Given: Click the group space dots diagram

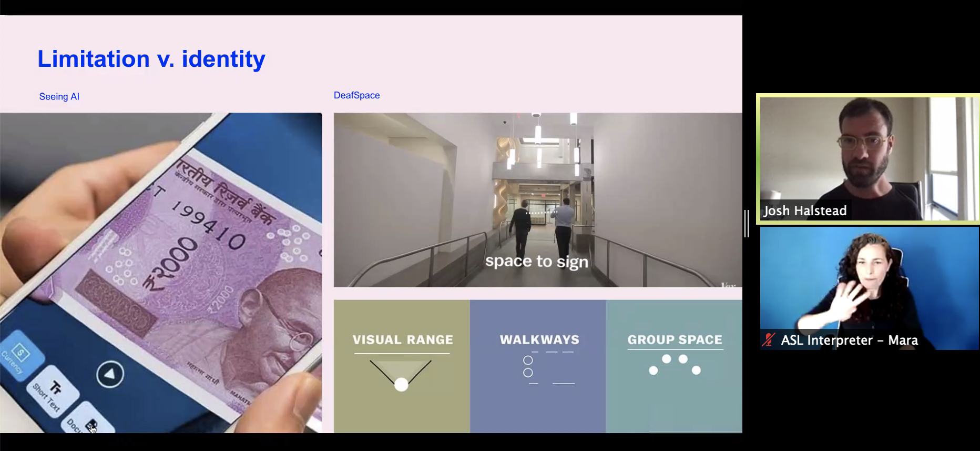Looking at the screenshot, I should pyautogui.click(x=675, y=364).
